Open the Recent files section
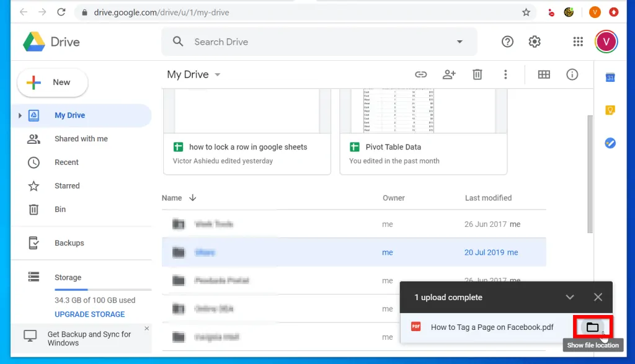The height and width of the screenshot is (364, 635). pos(66,162)
